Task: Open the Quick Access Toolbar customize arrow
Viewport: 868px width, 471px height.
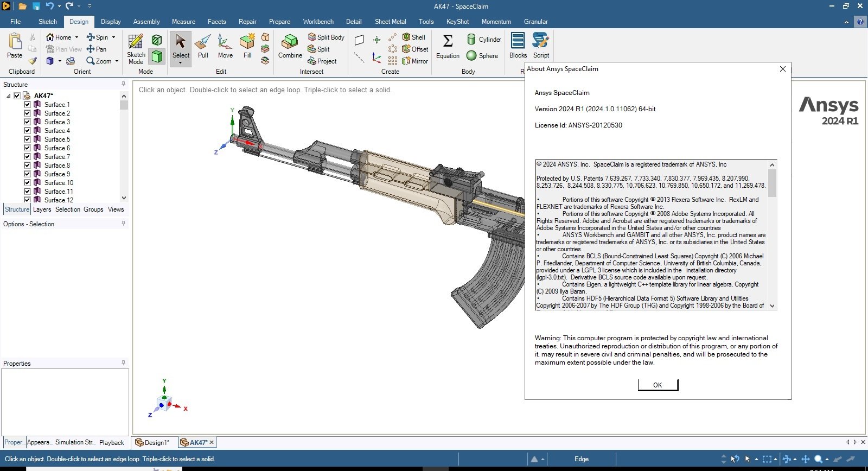Action: (x=90, y=7)
